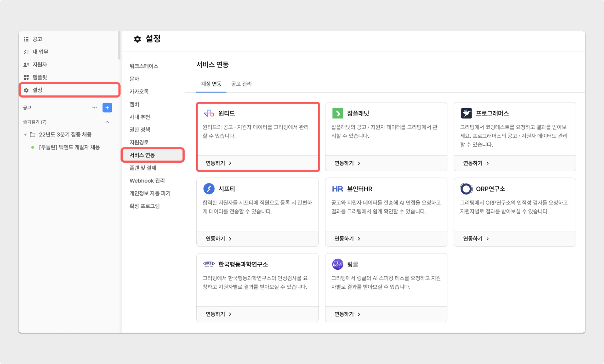Open the three-dots menu next to 공고
This screenshot has width=604, height=364.
[x=94, y=108]
